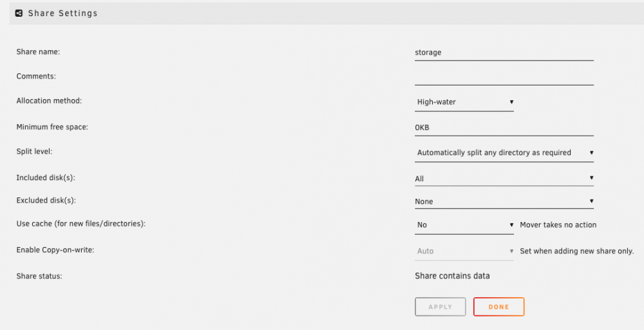Click the 'Included disk(s):' label
This screenshot has width=644, height=330.
46,178
